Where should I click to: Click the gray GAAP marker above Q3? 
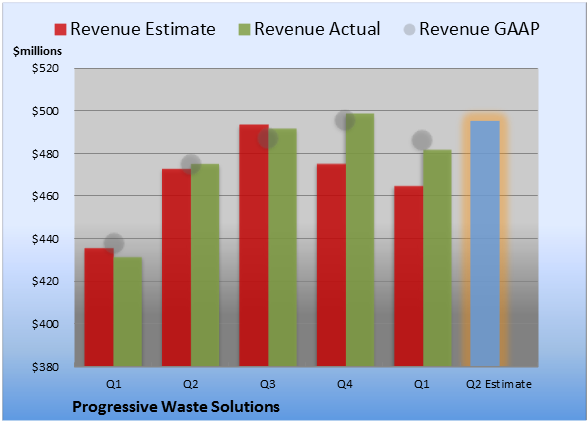268,138
